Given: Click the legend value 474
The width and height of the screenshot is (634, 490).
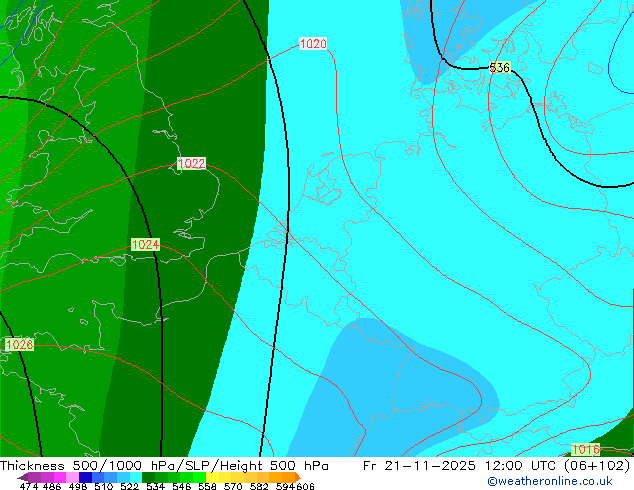Looking at the screenshot, I should [x=29, y=486].
